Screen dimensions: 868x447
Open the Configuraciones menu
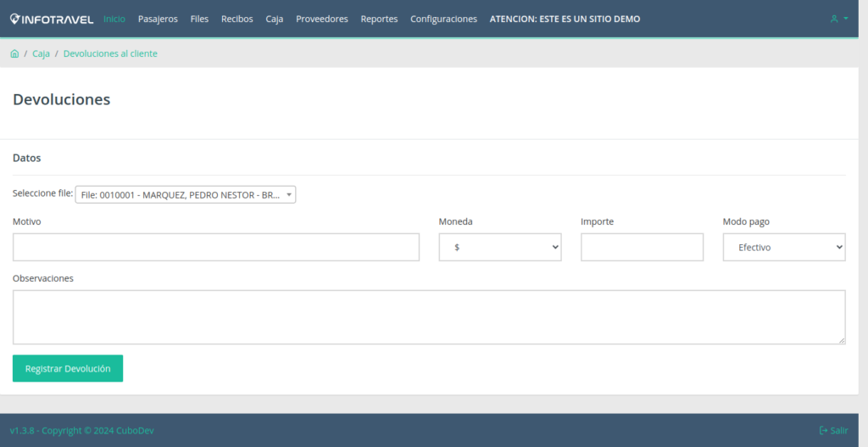click(443, 19)
